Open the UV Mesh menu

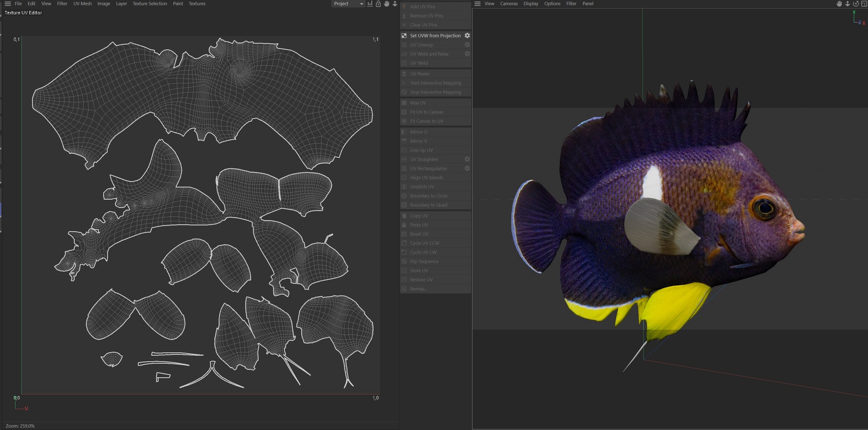pyautogui.click(x=82, y=4)
